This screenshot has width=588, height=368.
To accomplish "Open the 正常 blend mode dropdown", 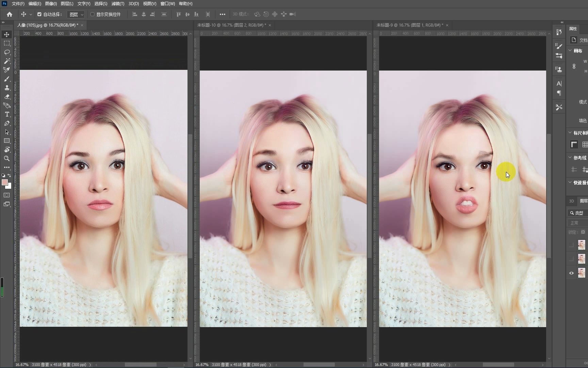I will (578, 223).
